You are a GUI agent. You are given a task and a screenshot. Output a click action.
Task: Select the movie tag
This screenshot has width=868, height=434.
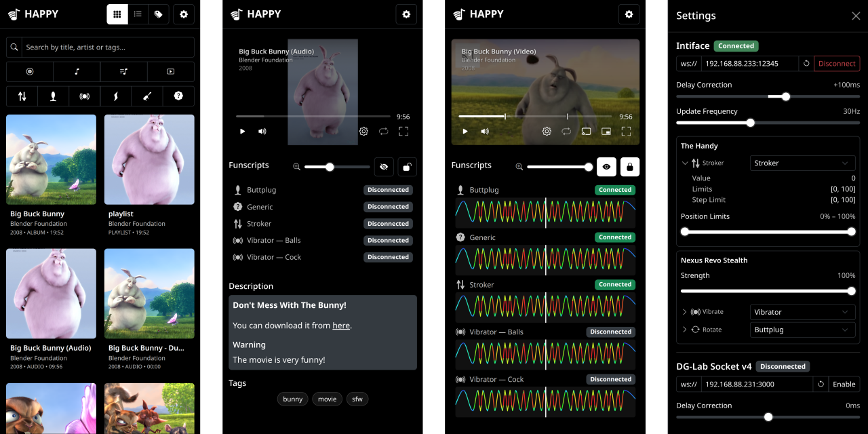[x=328, y=399]
